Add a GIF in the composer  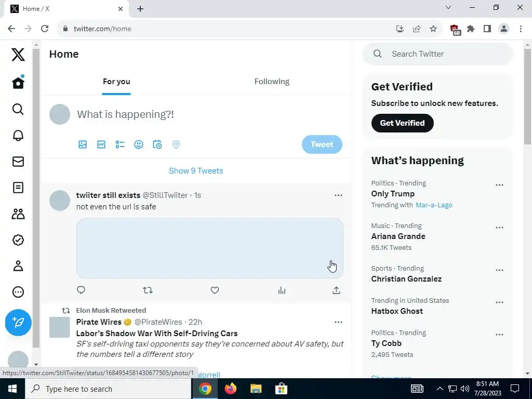[x=101, y=144]
